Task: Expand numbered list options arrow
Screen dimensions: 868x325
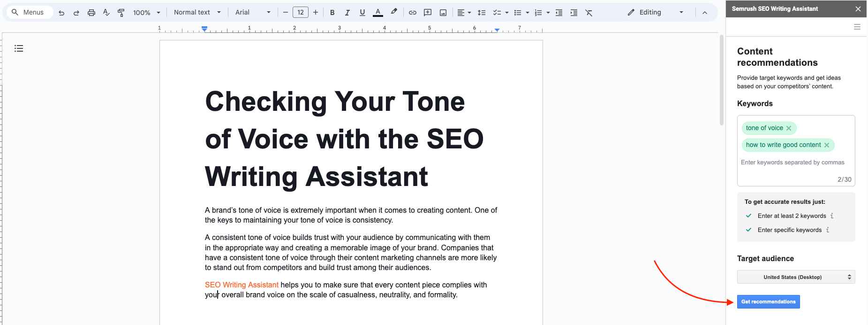Action: tap(548, 13)
